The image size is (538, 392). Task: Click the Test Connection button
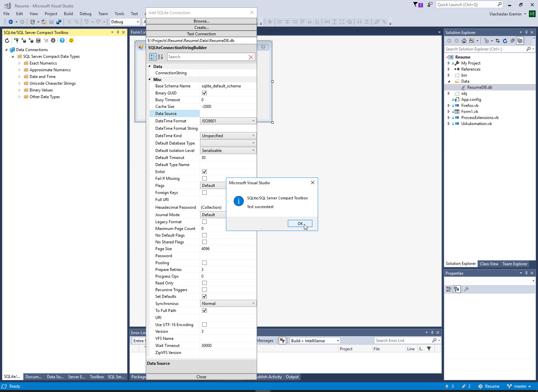click(x=201, y=34)
